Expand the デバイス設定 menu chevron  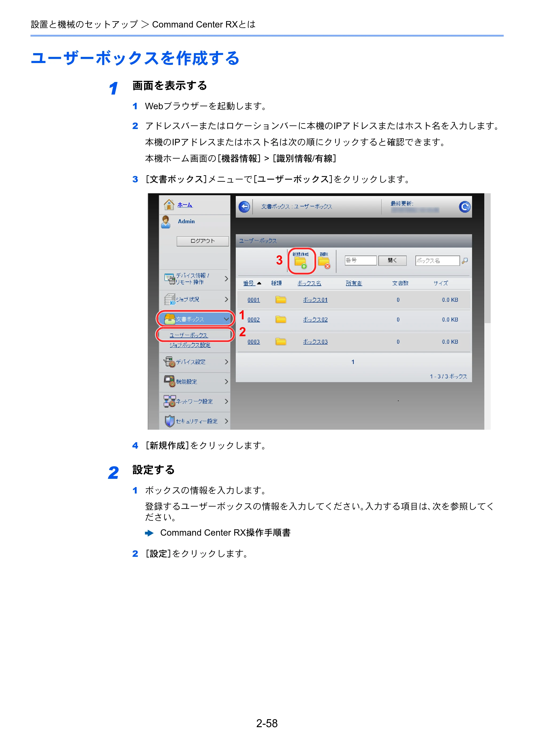226,362
